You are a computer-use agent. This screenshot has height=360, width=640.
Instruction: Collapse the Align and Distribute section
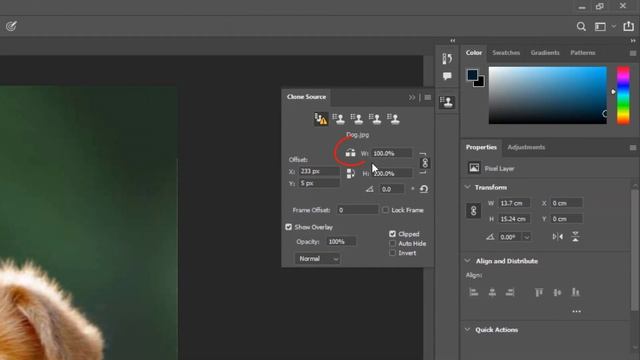coord(468,260)
